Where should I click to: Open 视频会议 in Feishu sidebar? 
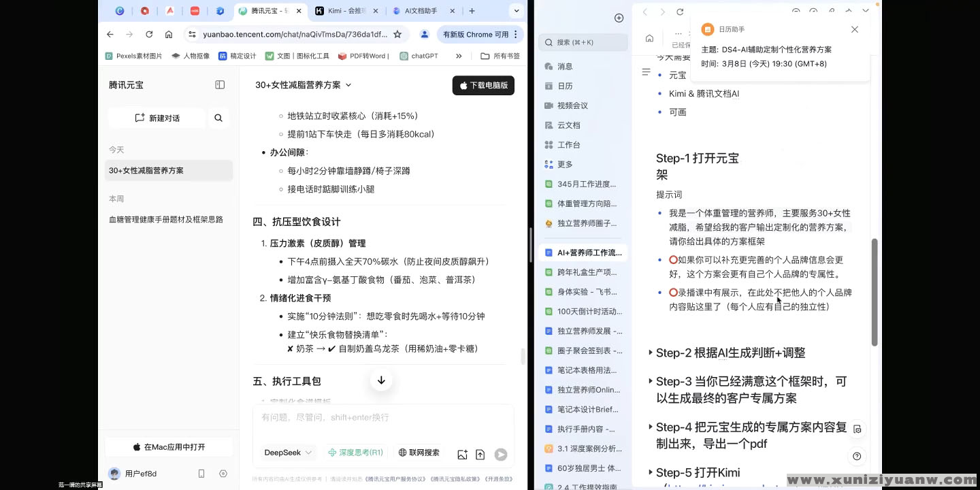coord(572,105)
